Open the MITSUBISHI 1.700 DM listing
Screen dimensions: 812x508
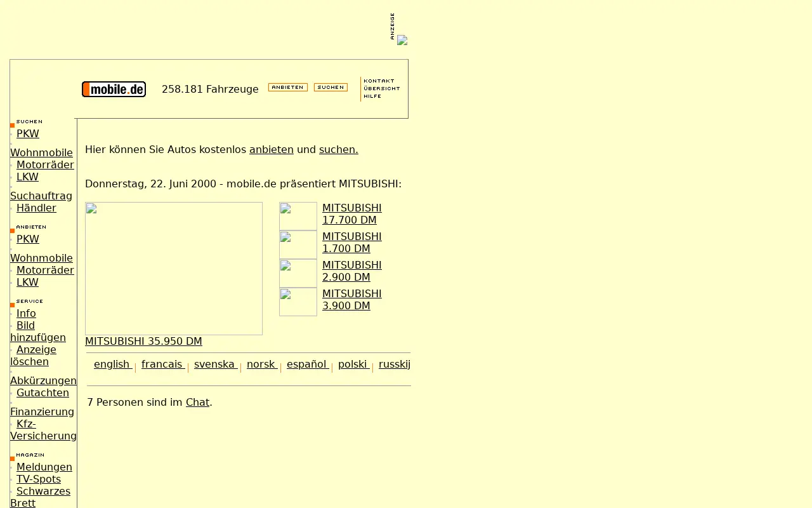coord(352,243)
